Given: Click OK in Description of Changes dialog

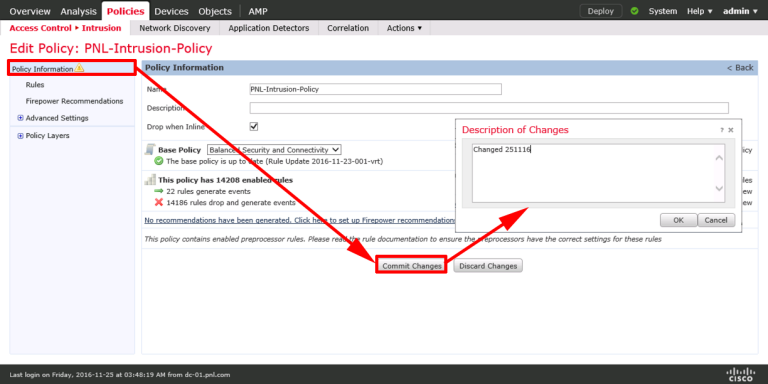Looking at the screenshot, I should (678, 220).
